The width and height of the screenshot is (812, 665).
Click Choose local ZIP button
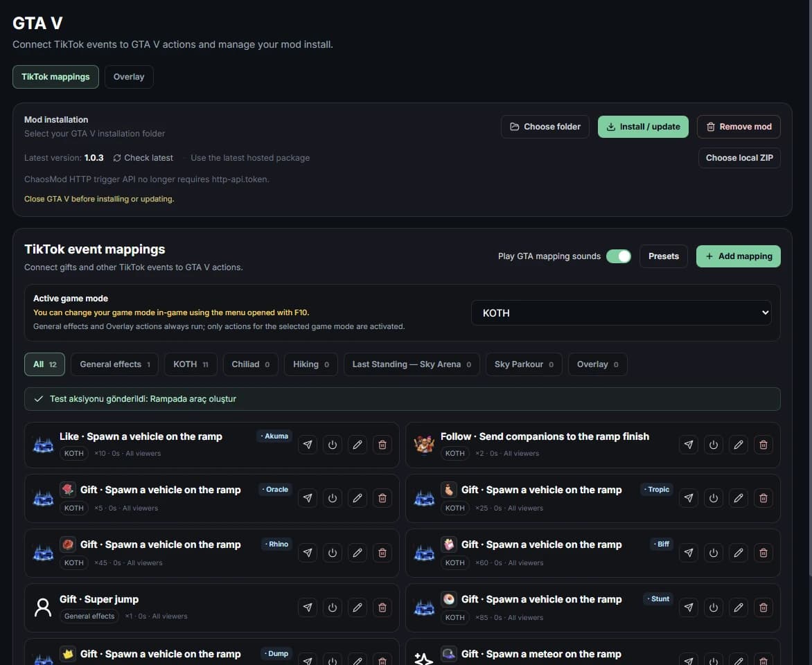coord(739,158)
